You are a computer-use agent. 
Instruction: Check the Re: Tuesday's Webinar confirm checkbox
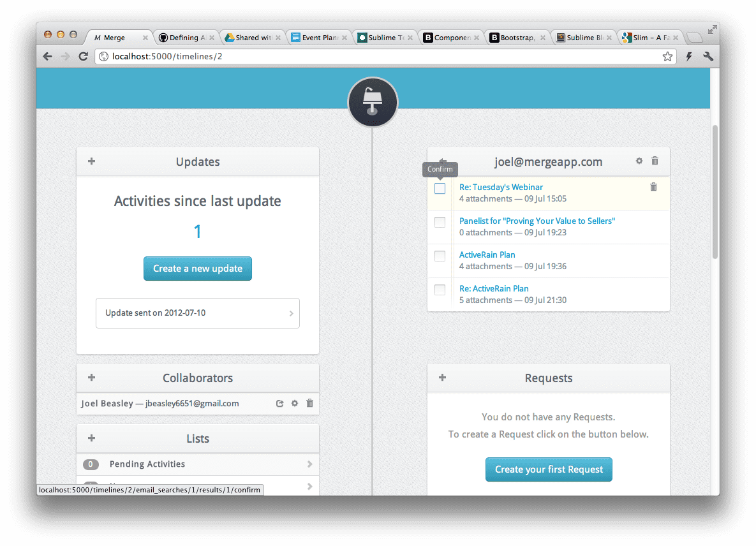pyautogui.click(x=440, y=189)
